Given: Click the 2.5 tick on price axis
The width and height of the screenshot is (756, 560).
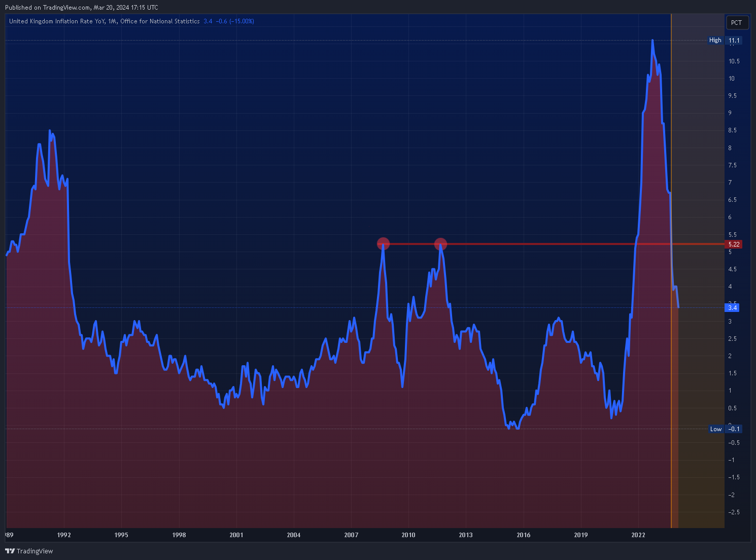Looking at the screenshot, I should tap(733, 339).
